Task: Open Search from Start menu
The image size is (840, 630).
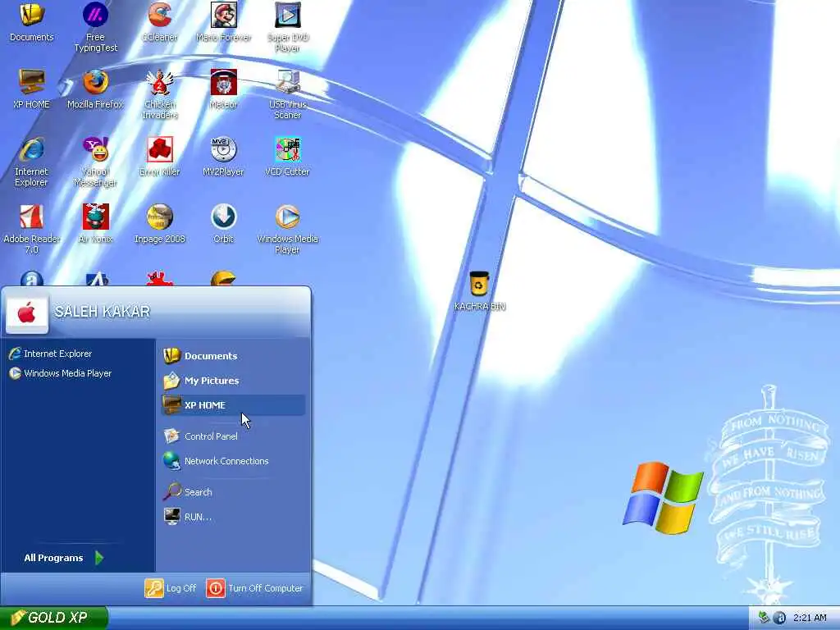Action: 234,492
